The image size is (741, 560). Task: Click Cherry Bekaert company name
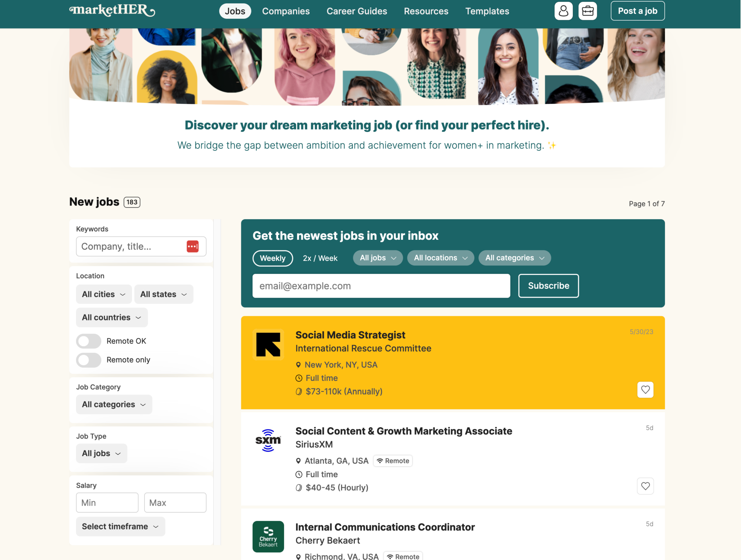pos(328,540)
